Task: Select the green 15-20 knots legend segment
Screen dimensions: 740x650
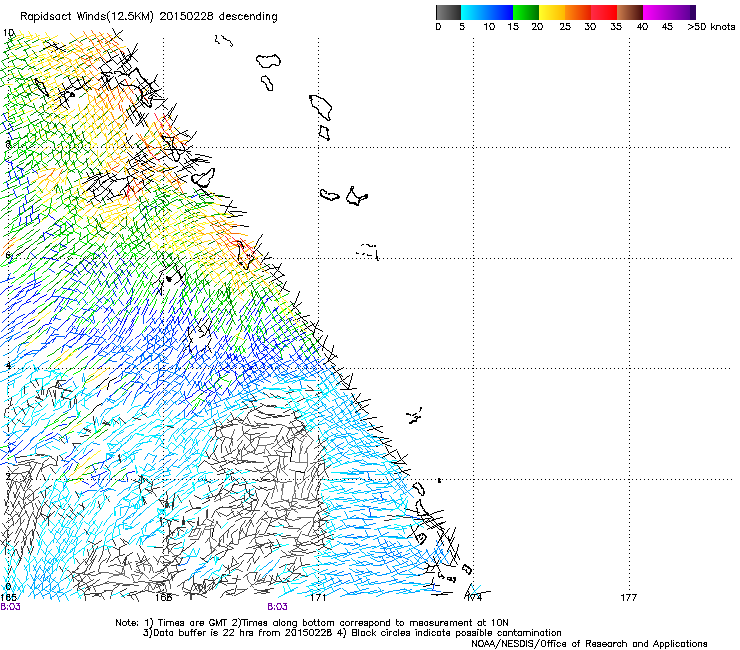Action: click(526, 12)
